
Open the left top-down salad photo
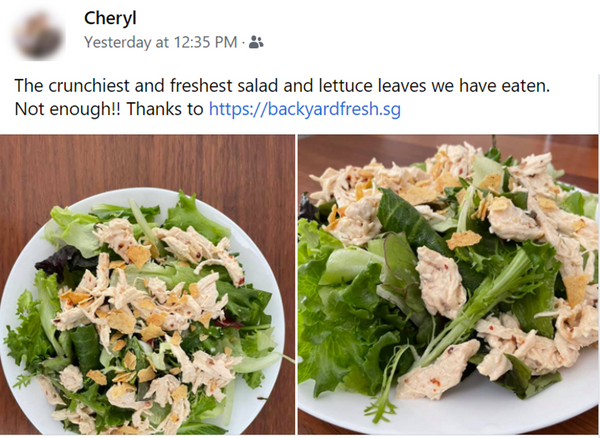click(x=146, y=286)
